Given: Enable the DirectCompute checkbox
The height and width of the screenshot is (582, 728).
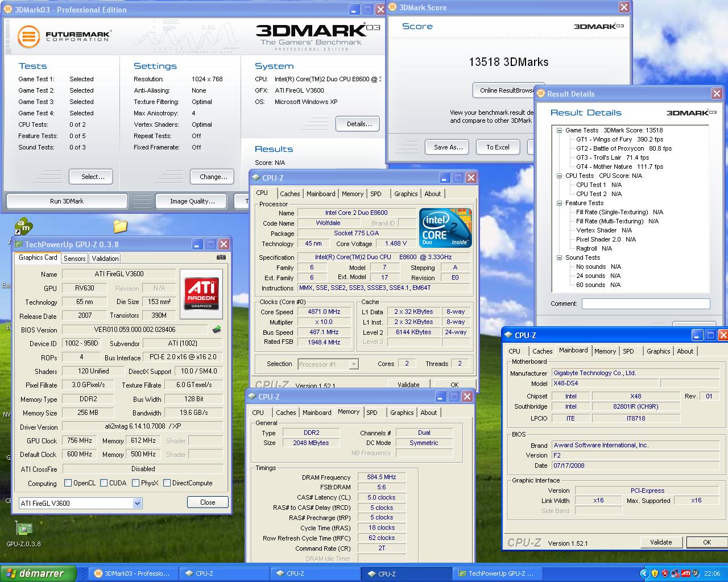Looking at the screenshot, I should click(x=167, y=483).
